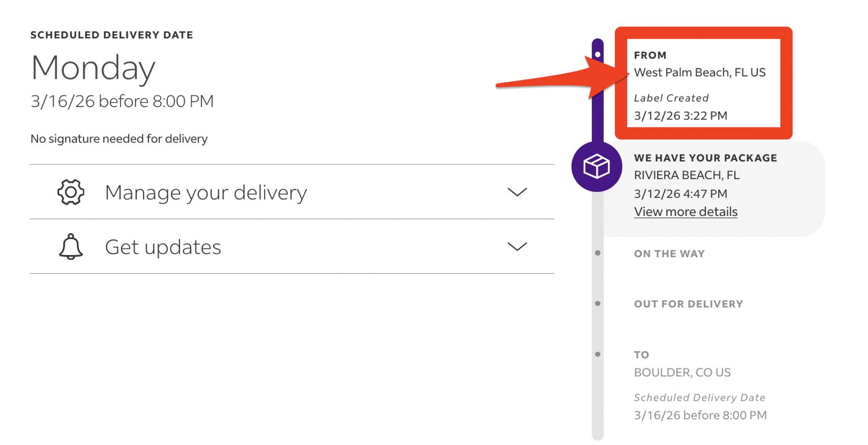Expand the Get updates chevron
The height and width of the screenshot is (445, 868).
517,246
